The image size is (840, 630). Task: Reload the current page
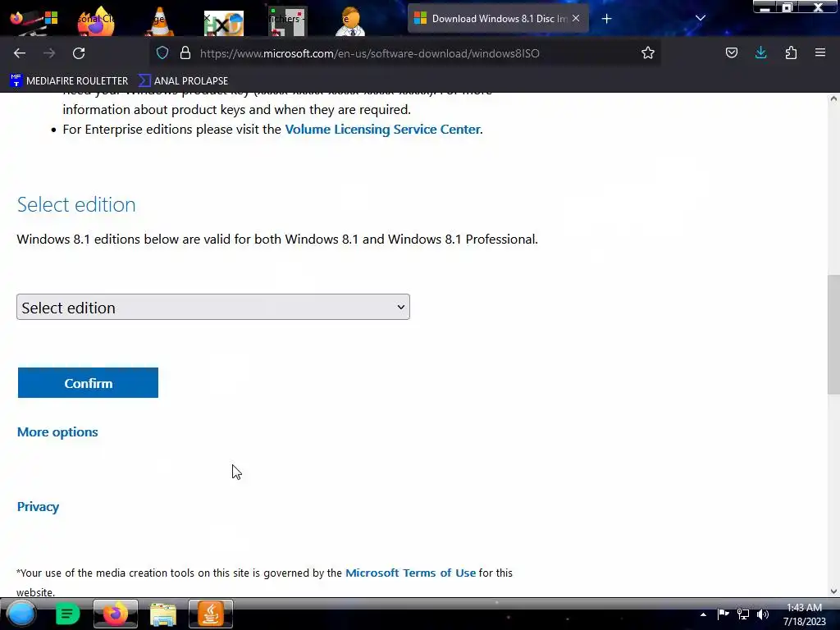(79, 53)
